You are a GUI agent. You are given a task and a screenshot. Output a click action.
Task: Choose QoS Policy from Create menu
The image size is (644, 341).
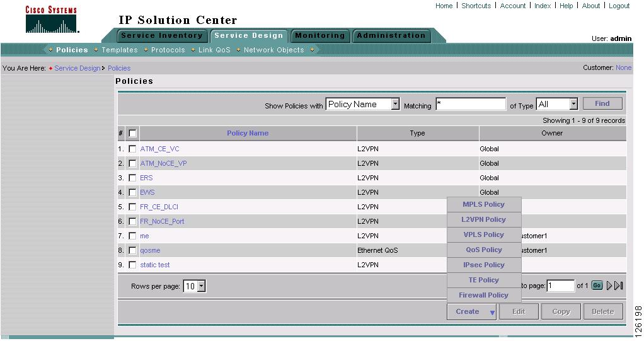click(x=484, y=250)
